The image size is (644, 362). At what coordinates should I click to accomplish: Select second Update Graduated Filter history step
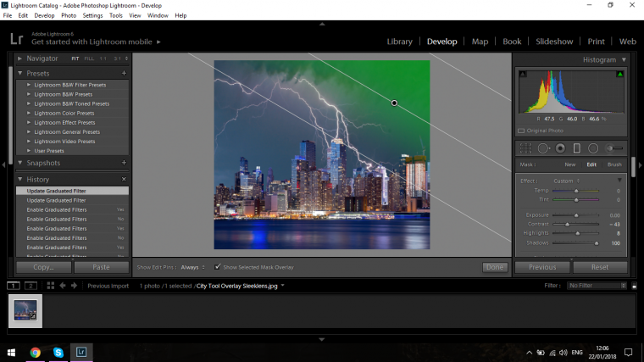(72, 201)
